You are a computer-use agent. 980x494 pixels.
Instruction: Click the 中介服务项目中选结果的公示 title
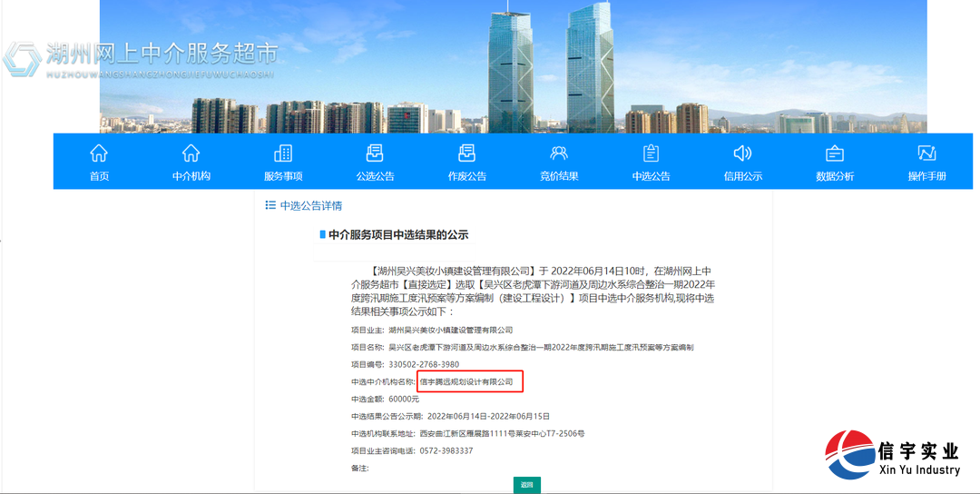[398, 235]
